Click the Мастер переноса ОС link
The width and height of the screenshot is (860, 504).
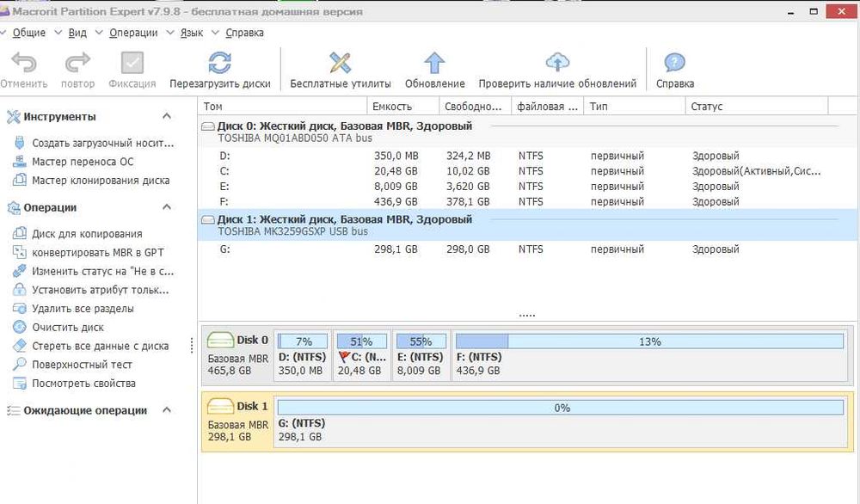[x=83, y=162]
